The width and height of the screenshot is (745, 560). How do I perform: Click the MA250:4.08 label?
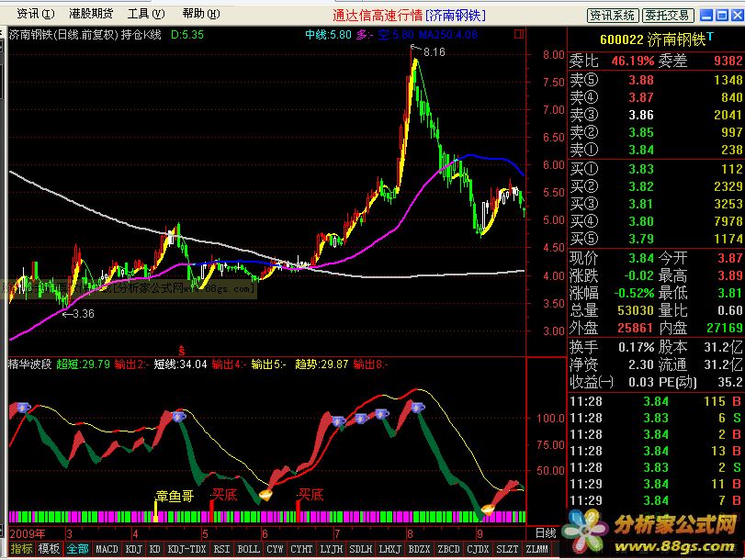(x=448, y=35)
